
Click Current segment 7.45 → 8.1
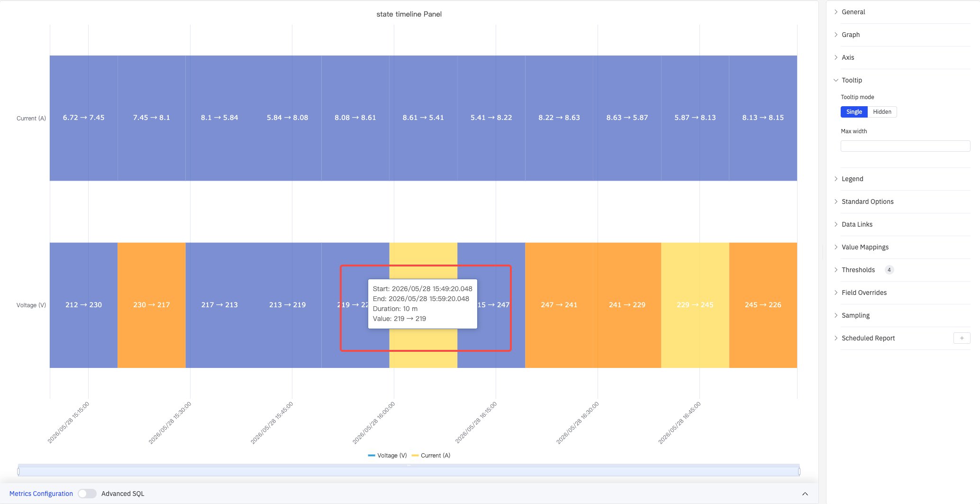152,118
